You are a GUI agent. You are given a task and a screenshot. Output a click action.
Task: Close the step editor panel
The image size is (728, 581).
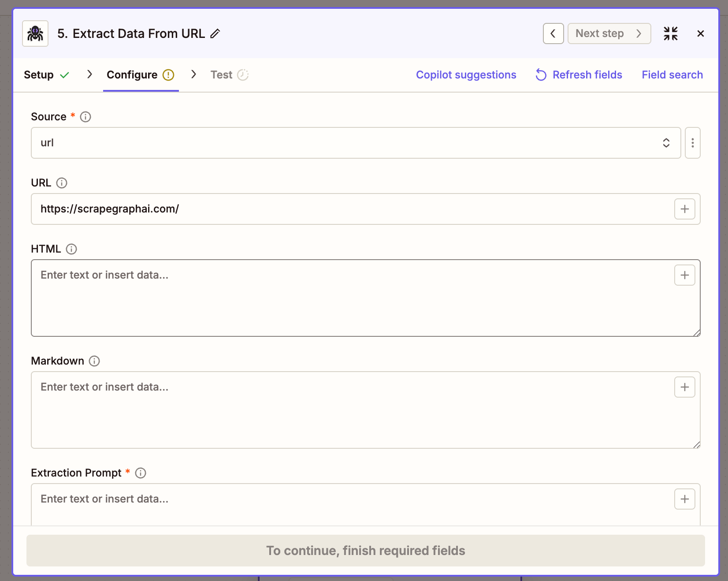pyautogui.click(x=700, y=34)
